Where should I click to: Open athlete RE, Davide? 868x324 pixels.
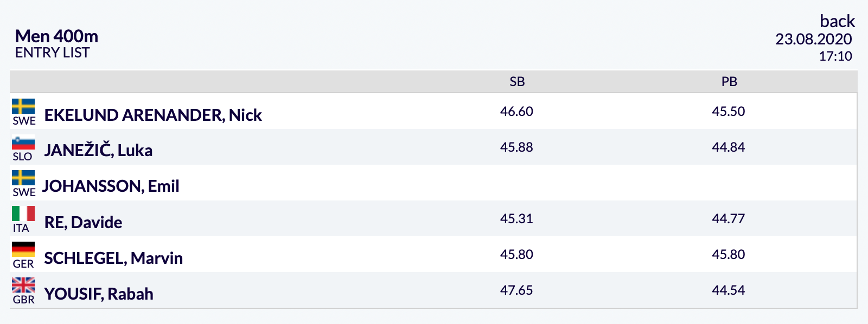point(83,222)
